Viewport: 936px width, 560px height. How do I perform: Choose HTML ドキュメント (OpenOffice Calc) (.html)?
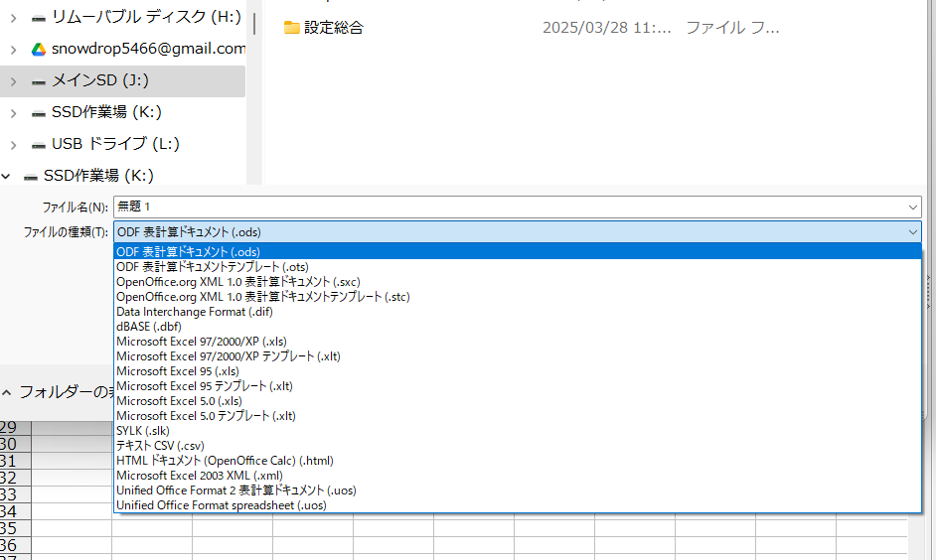[518, 461]
